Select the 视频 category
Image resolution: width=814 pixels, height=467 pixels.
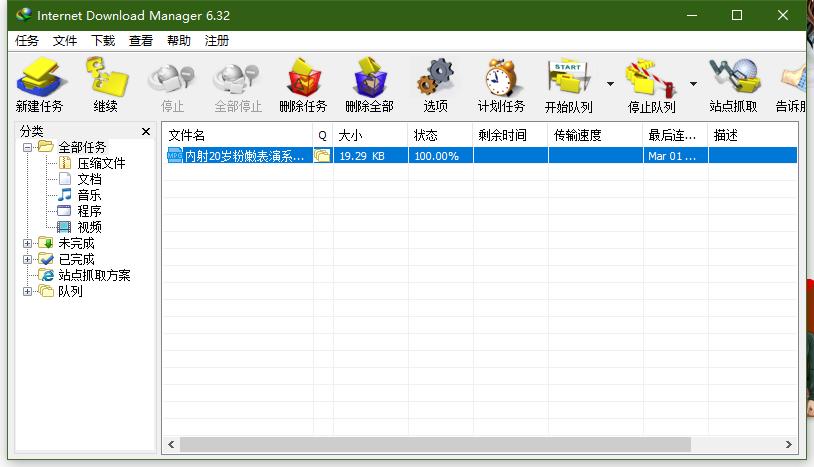89,227
